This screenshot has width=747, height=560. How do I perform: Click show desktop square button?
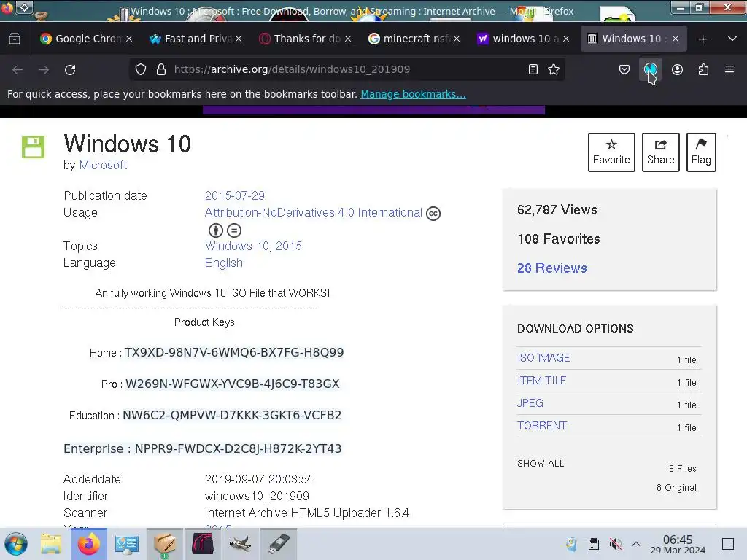[x=728, y=544]
